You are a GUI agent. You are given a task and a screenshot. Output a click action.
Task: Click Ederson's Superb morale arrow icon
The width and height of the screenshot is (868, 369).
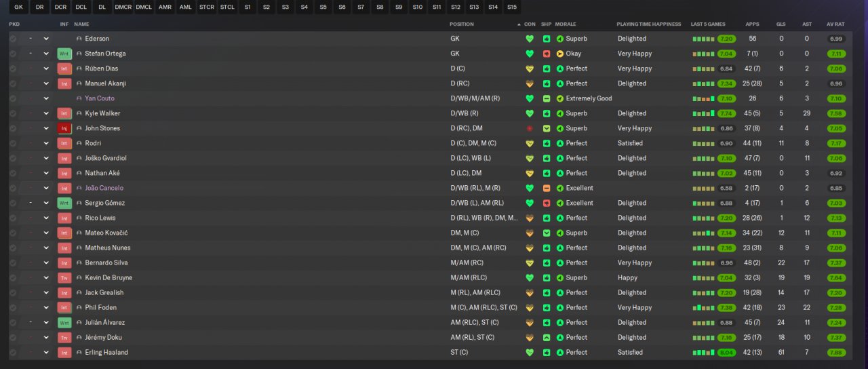pyautogui.click(x=559, y=39)
